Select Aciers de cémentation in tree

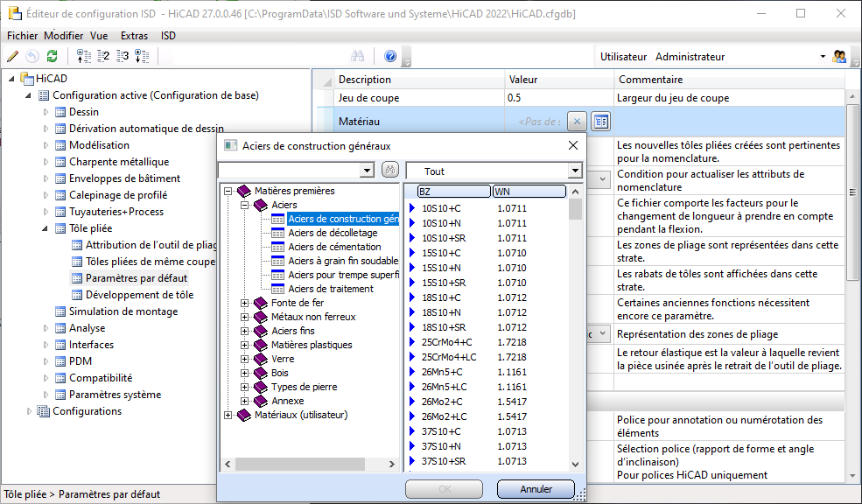(x=334, y=248)
